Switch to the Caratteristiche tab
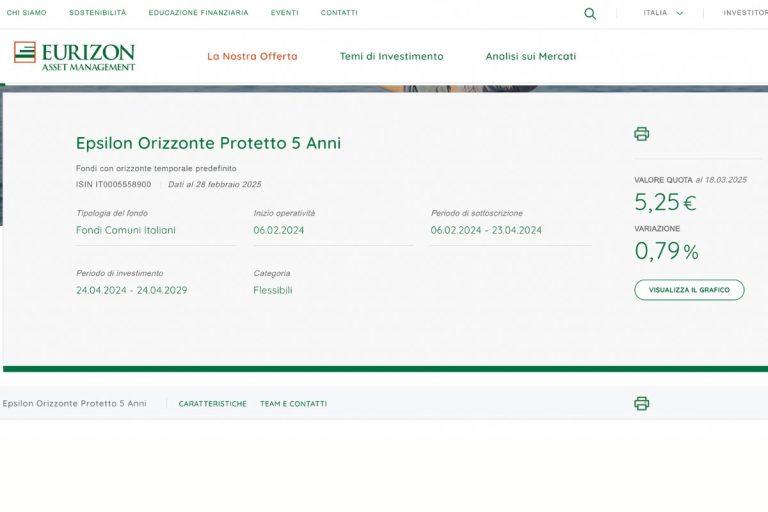The height and width of the screenshot is (512, 768). pos(212,404)
